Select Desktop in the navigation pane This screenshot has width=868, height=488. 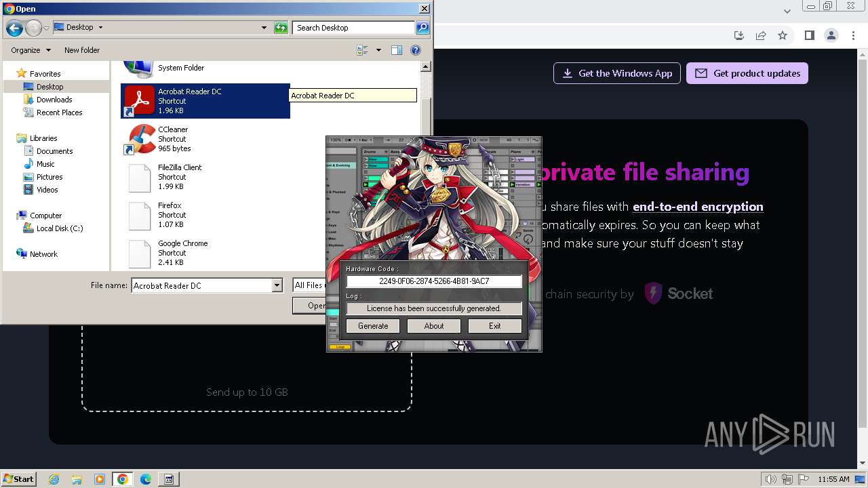click(x=50, y=87)
